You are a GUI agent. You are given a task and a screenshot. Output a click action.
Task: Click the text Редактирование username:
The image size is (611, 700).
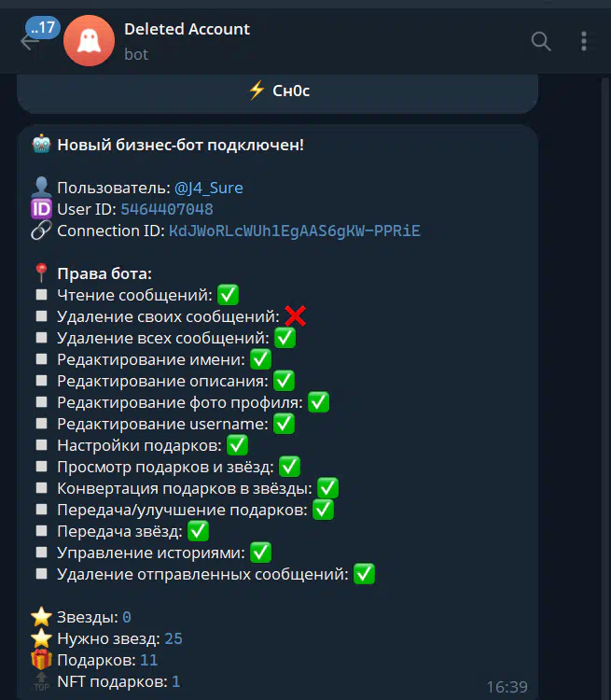coord(162,424)
